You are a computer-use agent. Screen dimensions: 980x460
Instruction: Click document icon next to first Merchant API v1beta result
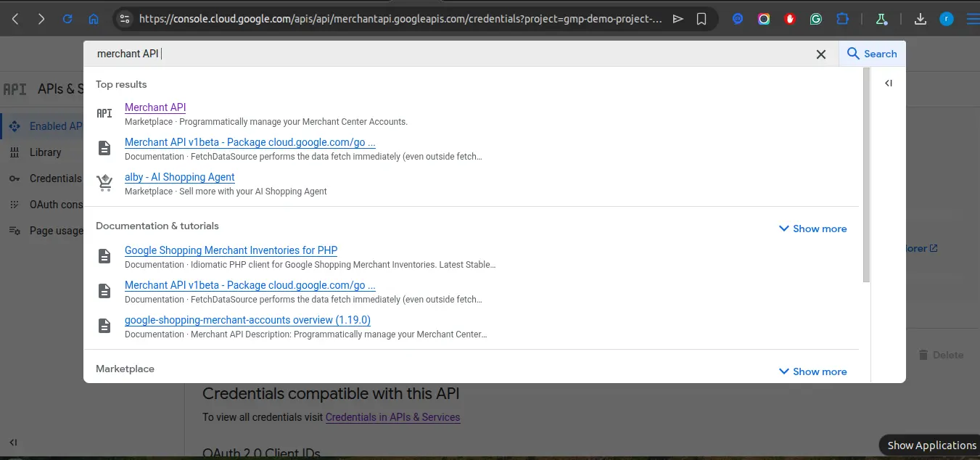[x=104, y=148]
